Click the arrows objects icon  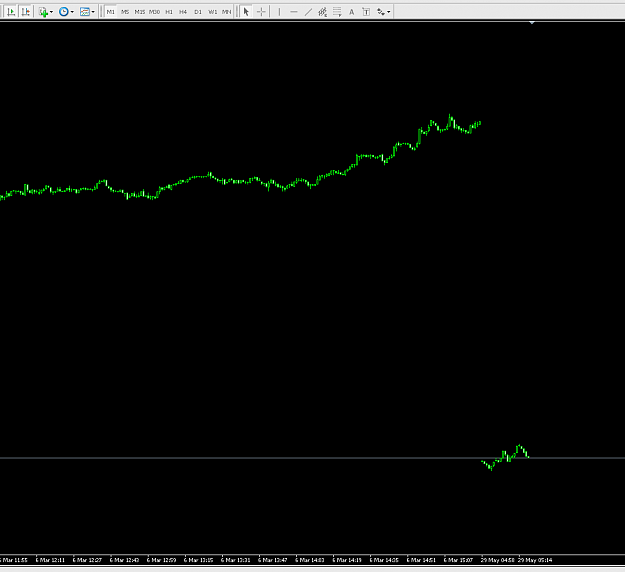pyautogui.click(x=381, y=12)
